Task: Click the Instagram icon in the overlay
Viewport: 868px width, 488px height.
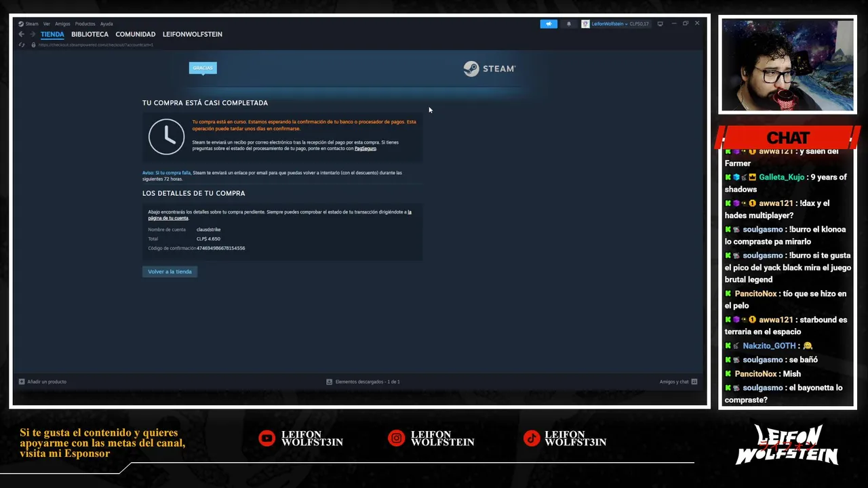Action: (x=396, y=439)
